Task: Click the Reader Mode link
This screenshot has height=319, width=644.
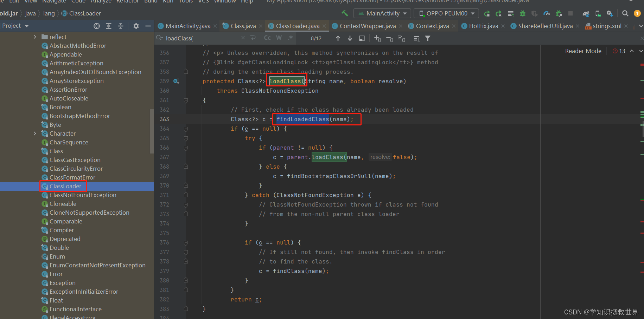Action: (x=583, y=51)
